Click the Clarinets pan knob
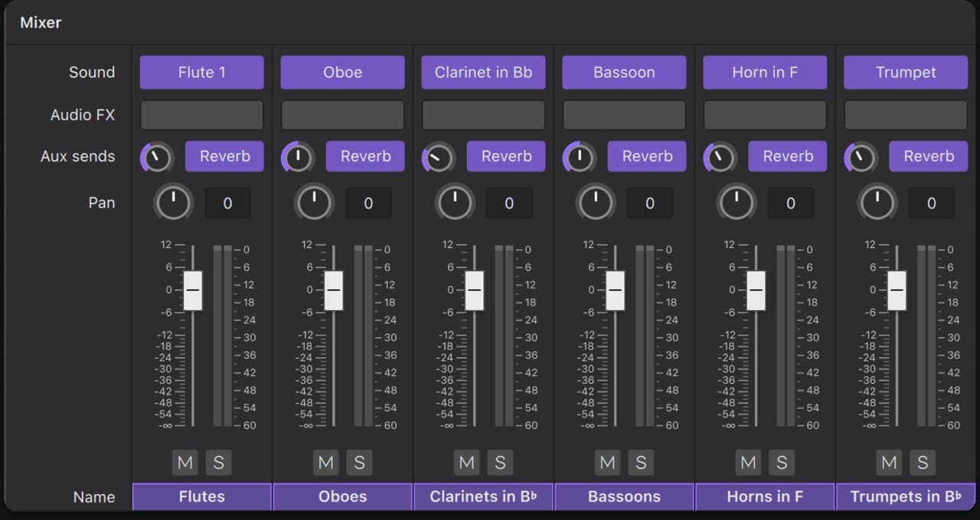Viewport: 980px width, 520px height. 456,203
